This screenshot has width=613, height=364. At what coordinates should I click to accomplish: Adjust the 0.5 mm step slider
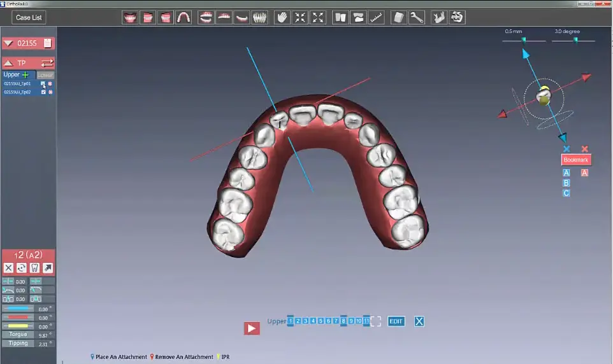pyautogui.click(x=524, y=40)
